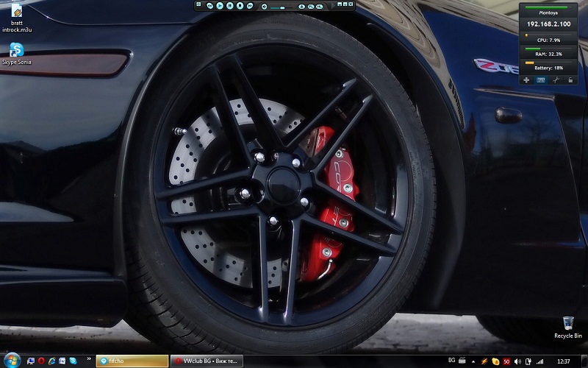Viewport: 588px width, 368px height.
Task: Open the Windows Start menu
Action: 10,361
